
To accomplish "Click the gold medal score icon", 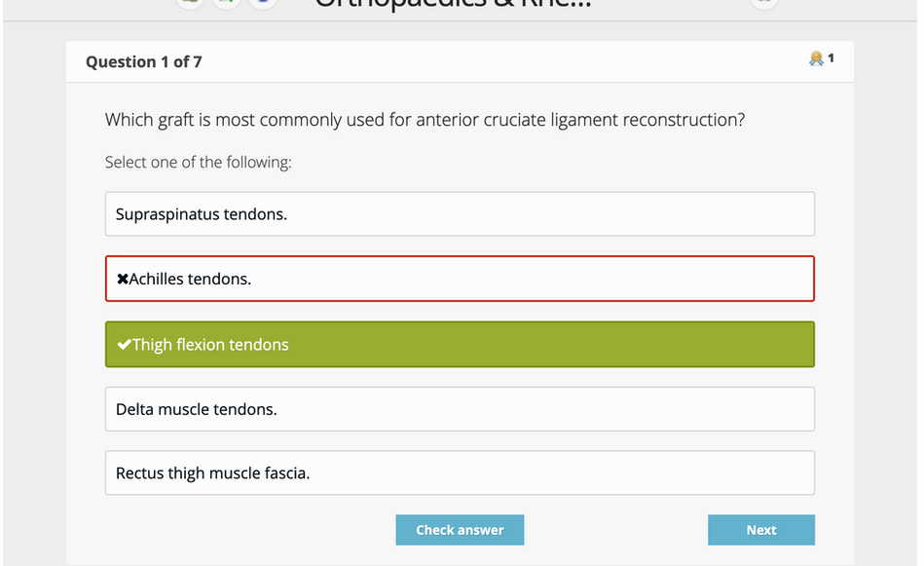I will tap(816, 57).
